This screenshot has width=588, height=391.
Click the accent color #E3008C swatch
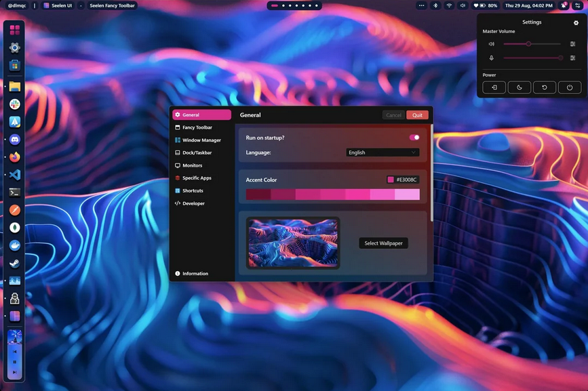(391, 180)
